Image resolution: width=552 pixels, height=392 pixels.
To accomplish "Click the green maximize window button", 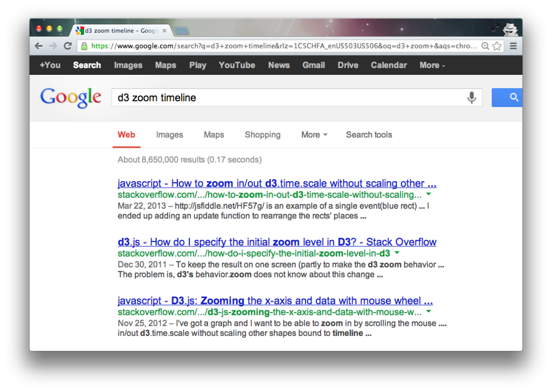I will point(60,29).
